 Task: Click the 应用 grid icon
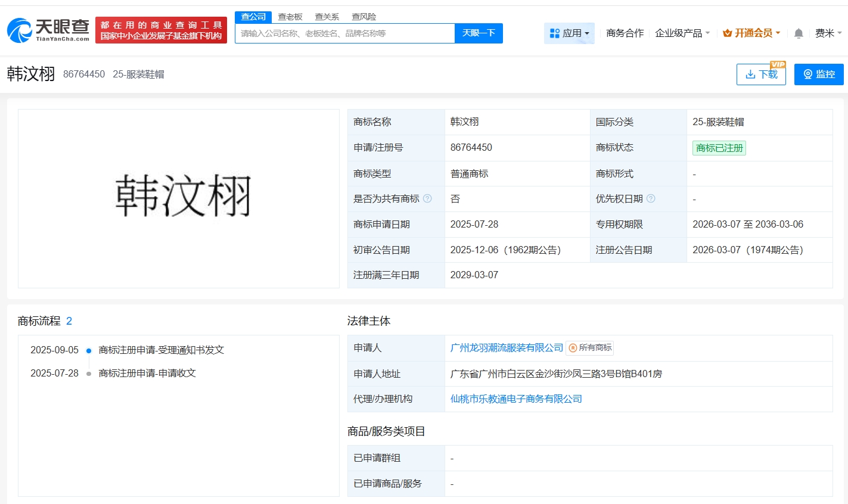coord(555,33)
